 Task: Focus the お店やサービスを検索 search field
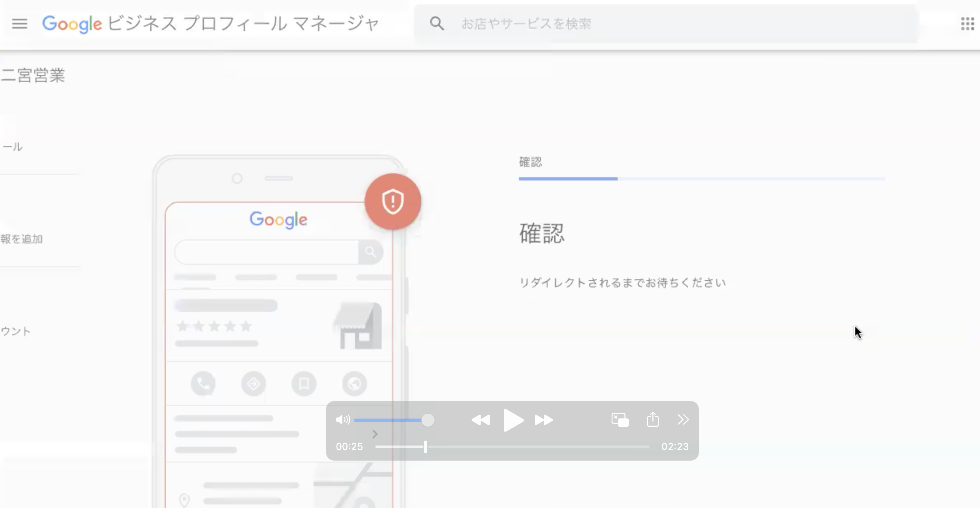[x=667, y=24]
